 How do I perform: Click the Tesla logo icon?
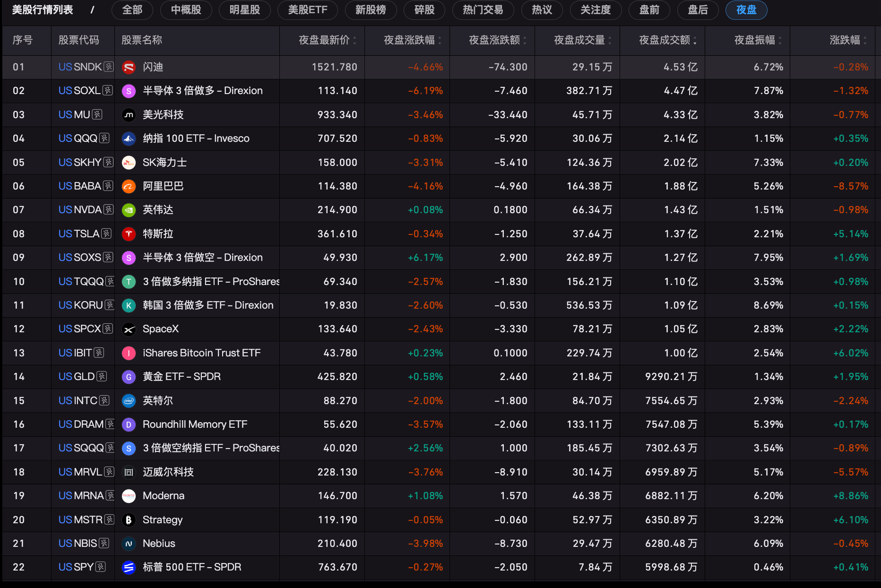[x=129, y=234]
